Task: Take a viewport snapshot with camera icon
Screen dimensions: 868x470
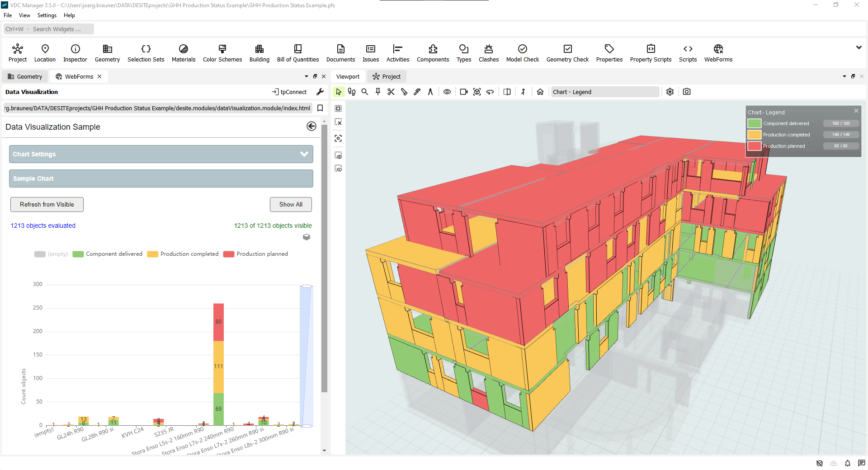Action: (687, 92)
